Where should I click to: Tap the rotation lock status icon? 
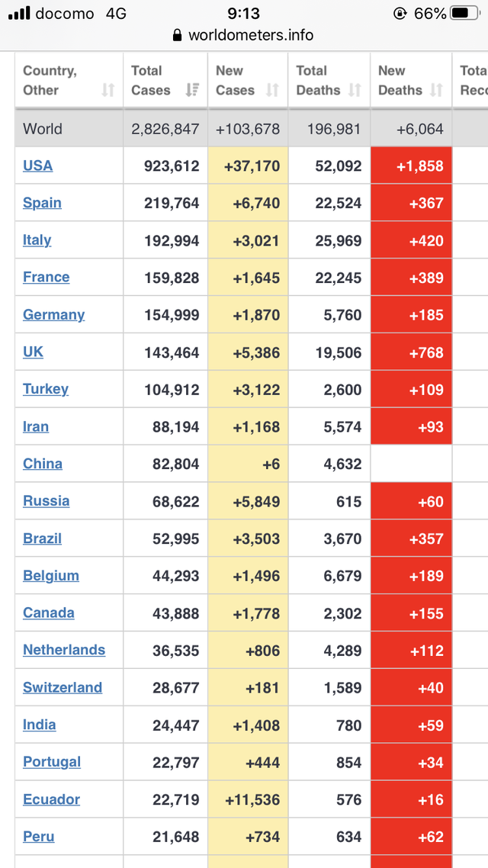click(400, 13)
